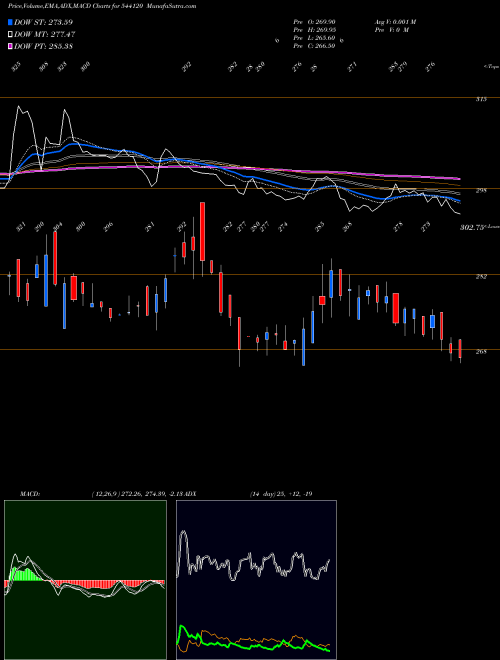Click the magenta DOW PT legend swatch
The width and height of the screenshot is (500, 660).
pos(11,46)
